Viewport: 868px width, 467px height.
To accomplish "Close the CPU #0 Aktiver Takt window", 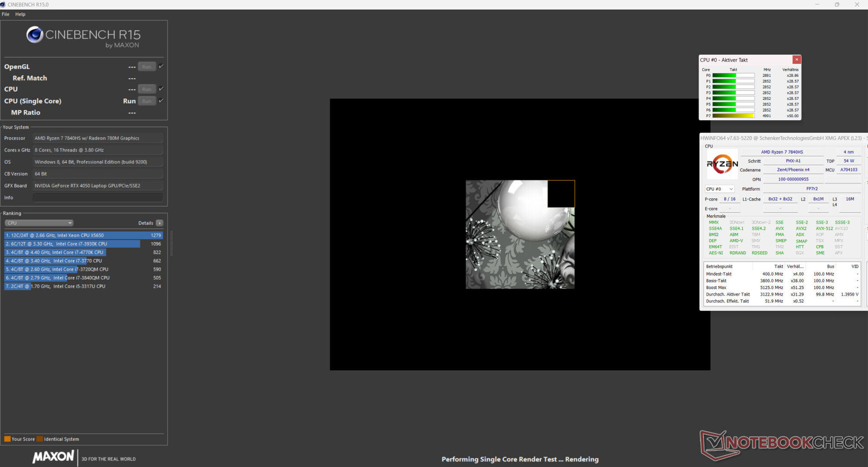I will [797, 60].
